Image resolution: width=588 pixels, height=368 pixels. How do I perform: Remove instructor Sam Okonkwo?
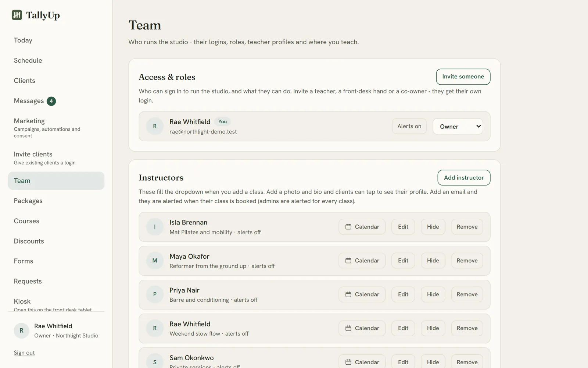click(x=467, y=362)
